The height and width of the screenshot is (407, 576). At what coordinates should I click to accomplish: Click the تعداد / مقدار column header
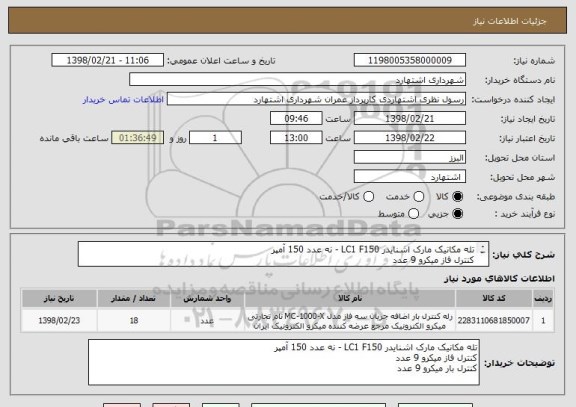click(134, 298)
